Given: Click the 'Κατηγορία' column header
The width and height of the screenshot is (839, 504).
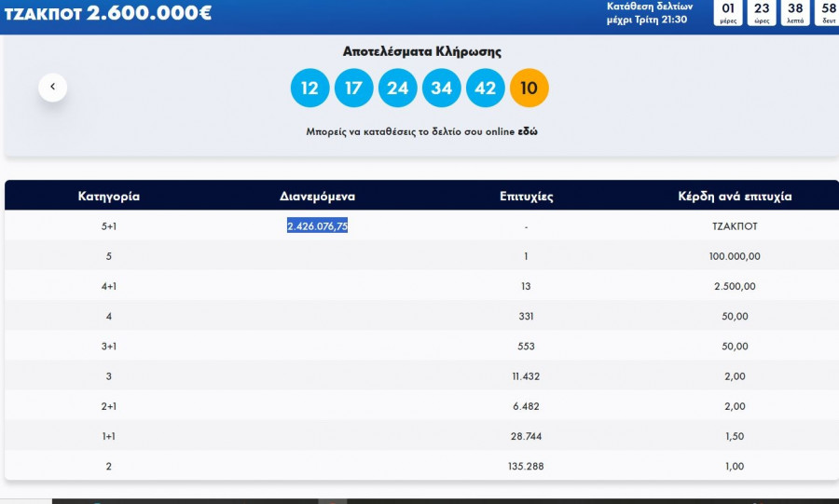Looking at the screenshot, I should point(108,197).
